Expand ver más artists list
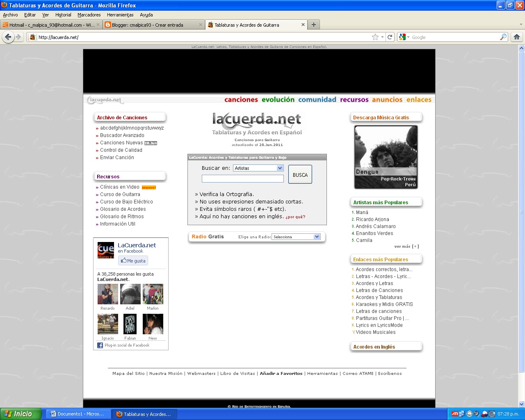The height and width of the screenshot is (420, 525). click(x=406, y=247)
